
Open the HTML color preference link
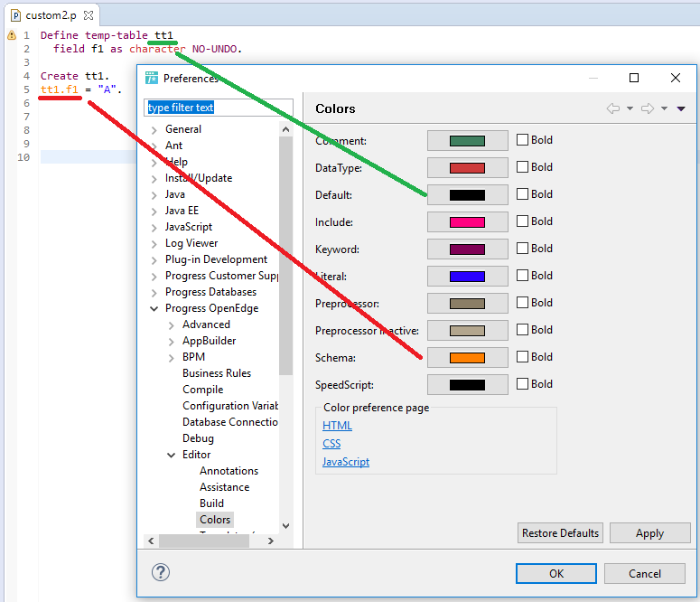337,426
